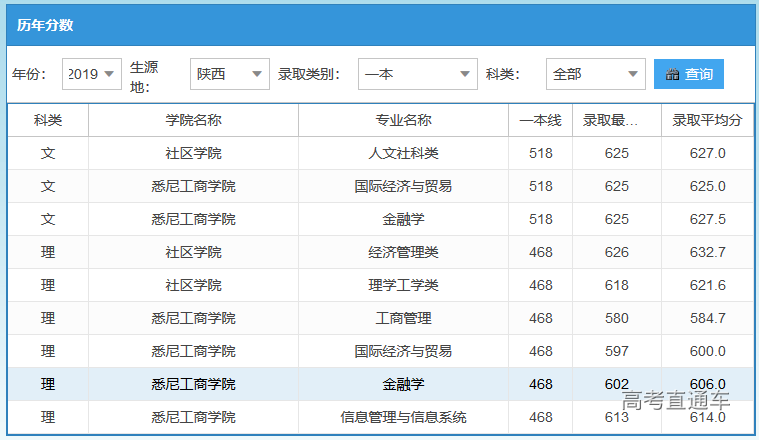Open the 年份 2019 dropdown
The width and height of the screenshot is (759, 440).
tap(92, 74)
